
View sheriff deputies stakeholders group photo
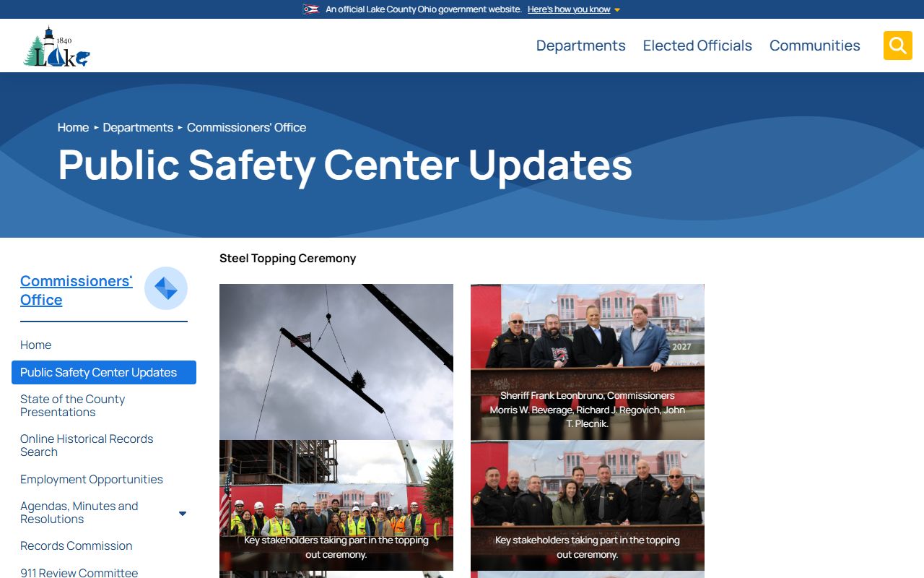pyautogui.click(x=588, y=506)
